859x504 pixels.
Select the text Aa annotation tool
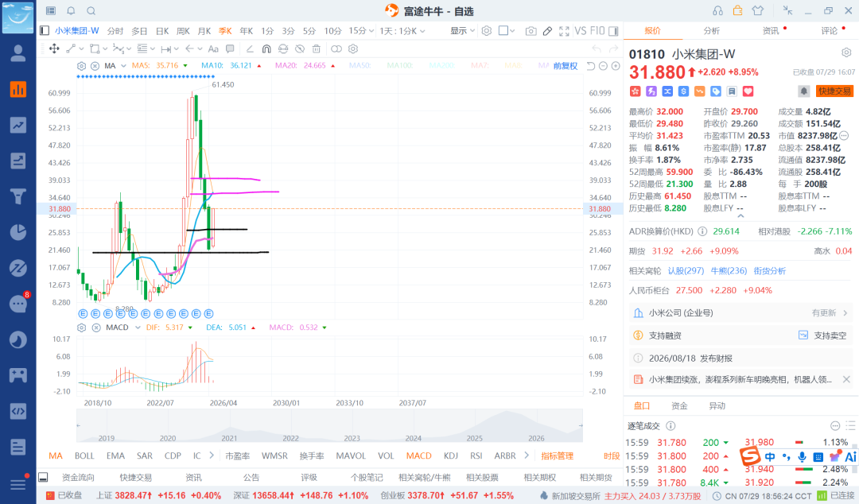tap(213, 48)
